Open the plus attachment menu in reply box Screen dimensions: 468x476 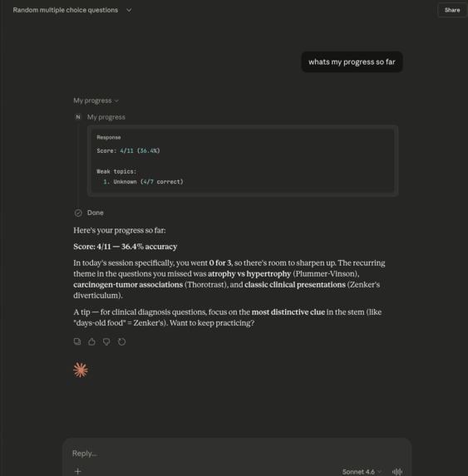[x=78, y=471]
